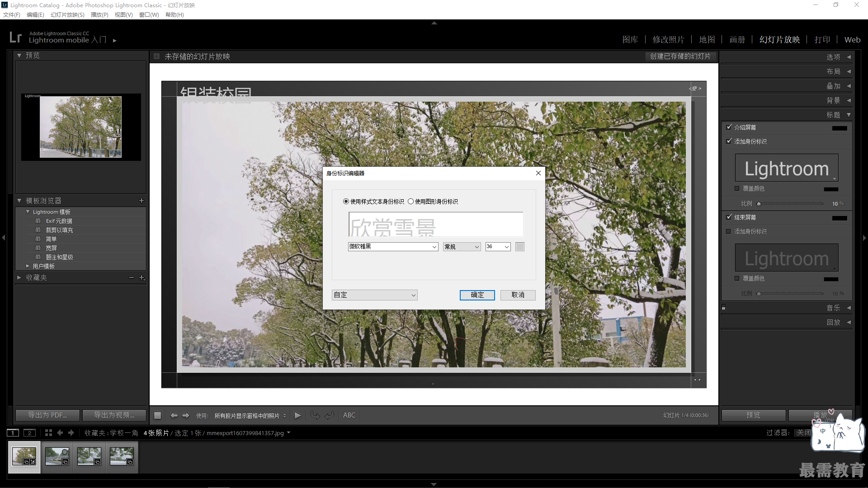The width and height of the screenshot is (868, 488).
Task: Click the plus icon in Template Browser
Action: point(142,201)
